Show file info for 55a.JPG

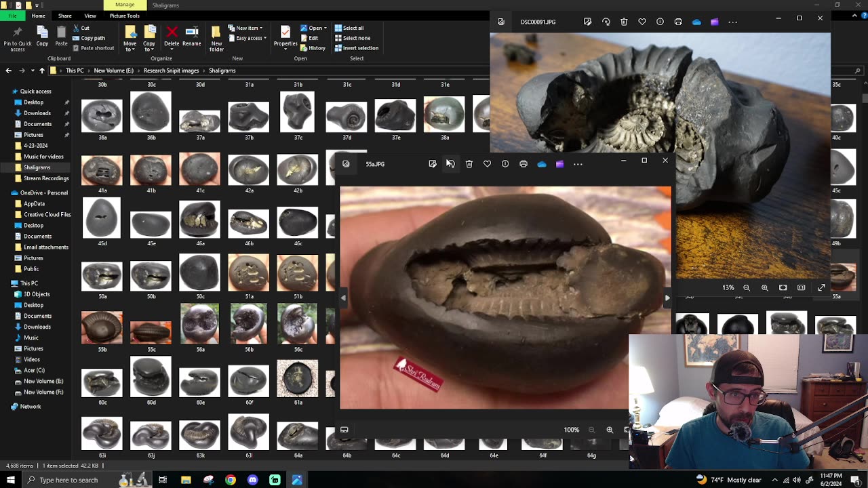pos(505,164)
